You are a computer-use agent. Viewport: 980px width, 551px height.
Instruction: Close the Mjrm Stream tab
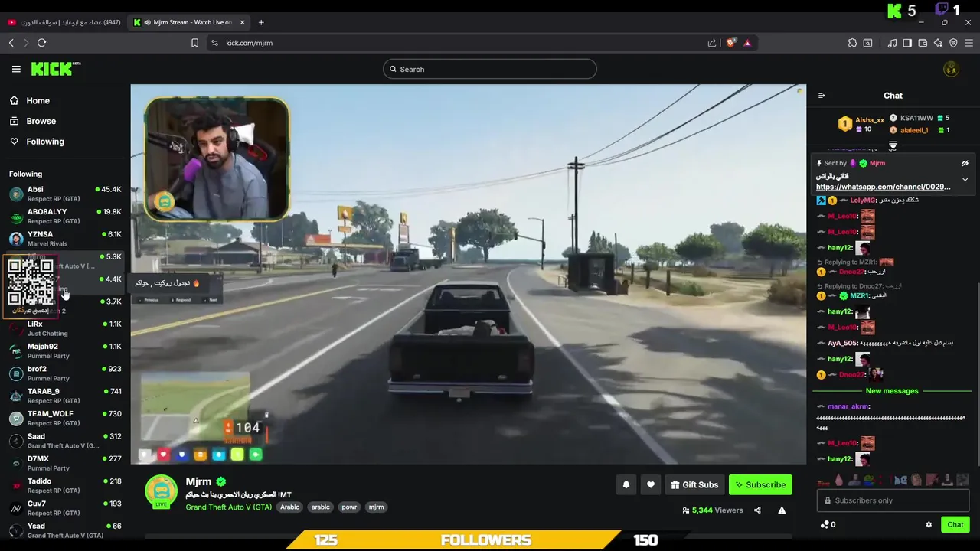pyautogui.click(x=243, y=22)
